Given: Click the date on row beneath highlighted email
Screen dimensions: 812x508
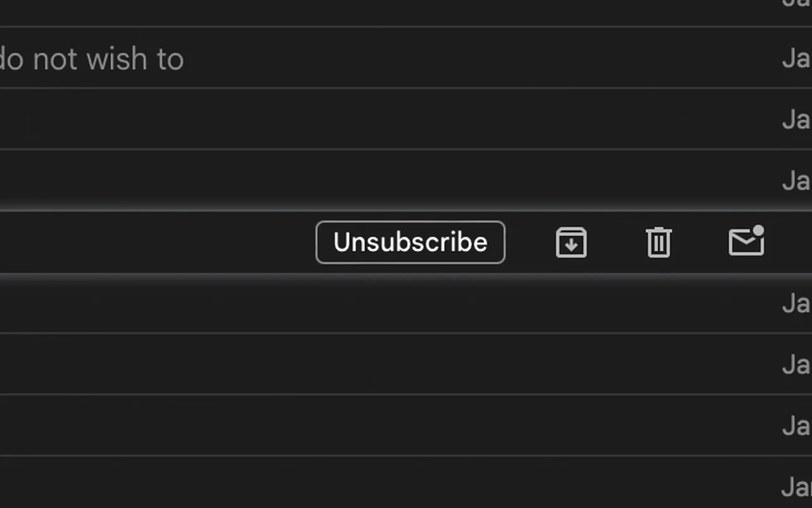Looking at the screenshot, I should pos(797,304).
